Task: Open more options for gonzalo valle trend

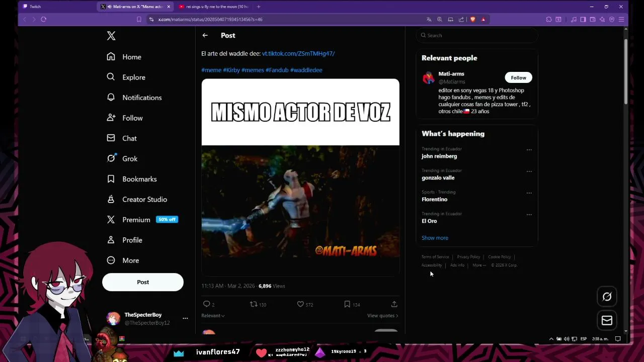Action: pyautogui.click(x=529, y=171)
